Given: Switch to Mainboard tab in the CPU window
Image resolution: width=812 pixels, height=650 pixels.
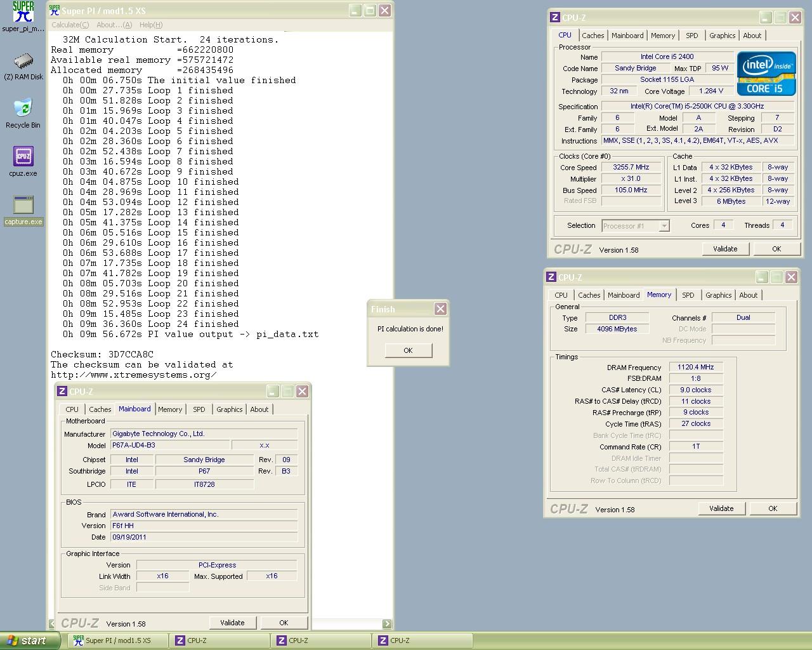Looking at the screenshot, I should point(627,36).
